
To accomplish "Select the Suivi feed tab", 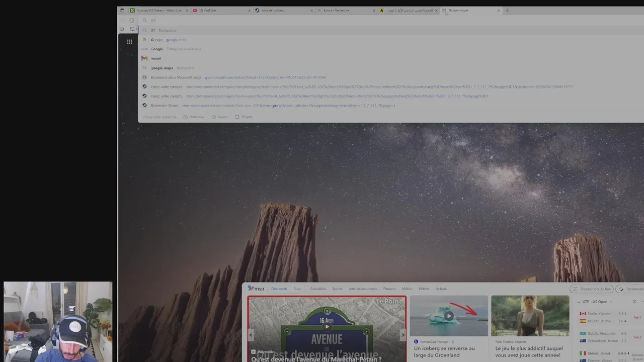I will (297, 289).
